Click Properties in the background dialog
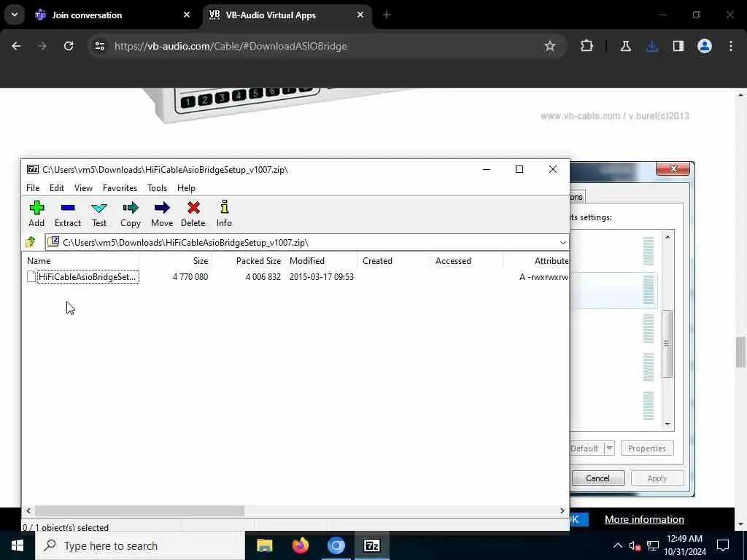This screenshot has width=747, height=560. click(x=647, y=448)
